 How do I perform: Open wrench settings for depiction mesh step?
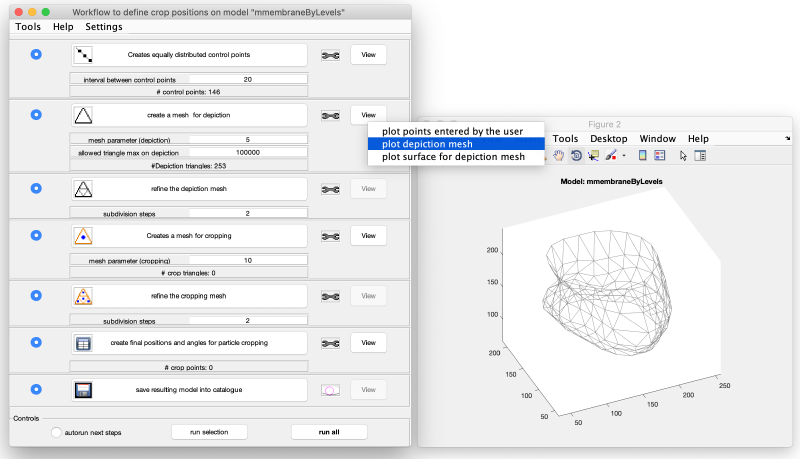[x=331, y=116]
